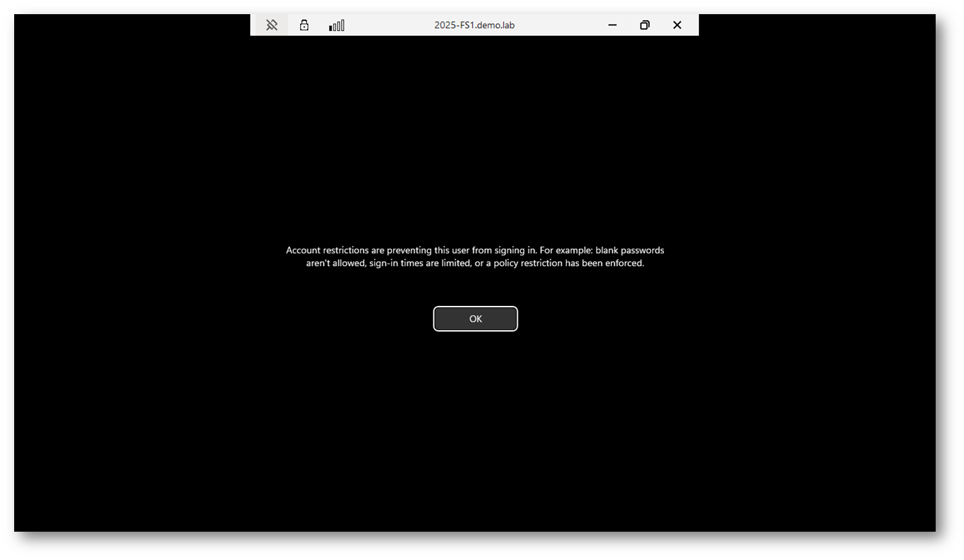
Task: Click the 'Account restrictions are preventing' message line
Action: pyautogui.click(x=475, y=250)
